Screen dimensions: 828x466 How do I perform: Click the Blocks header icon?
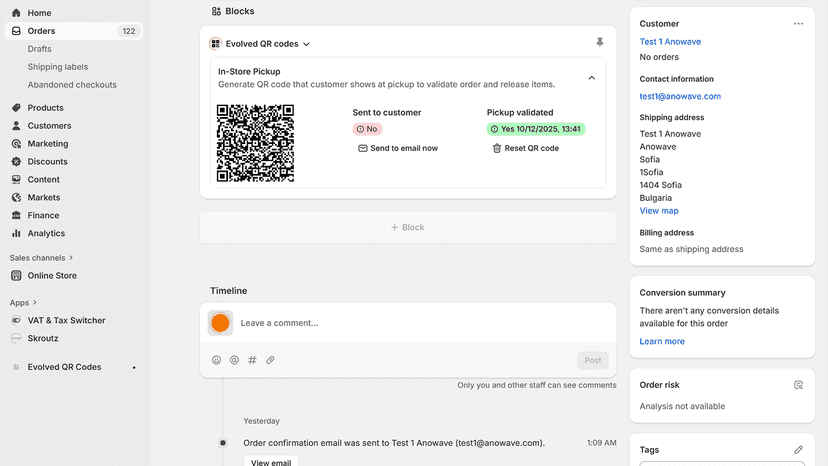(x=216, y=11)
